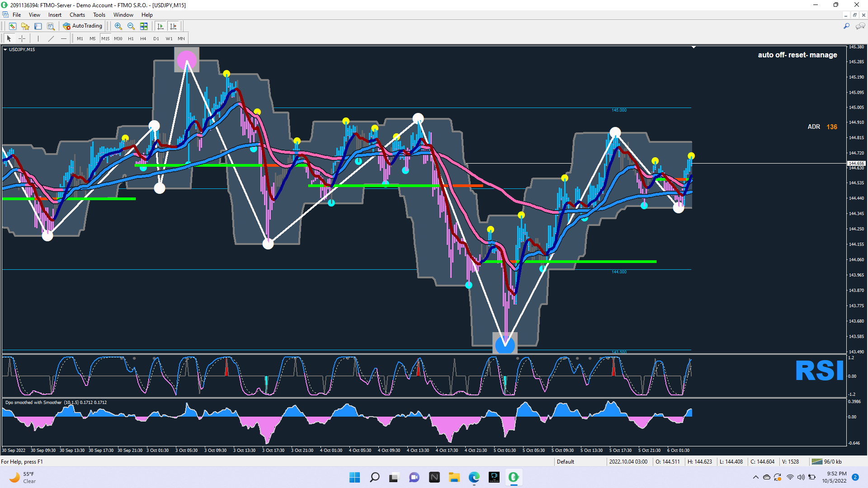Show hidden system tray icons chevron
Viewport: 868px width, 488px height.
point(755,477)
